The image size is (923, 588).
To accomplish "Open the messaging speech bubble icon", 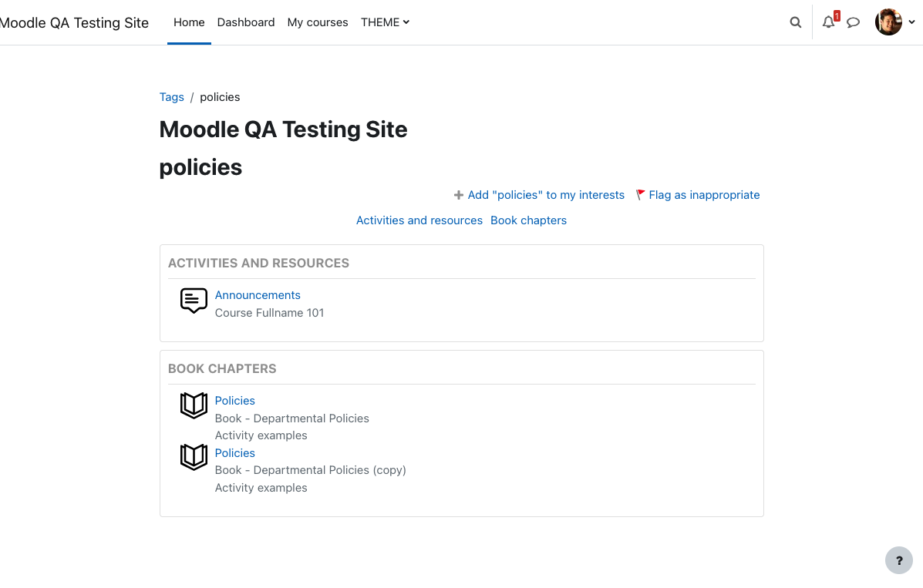I will click(x=853, y=22).
